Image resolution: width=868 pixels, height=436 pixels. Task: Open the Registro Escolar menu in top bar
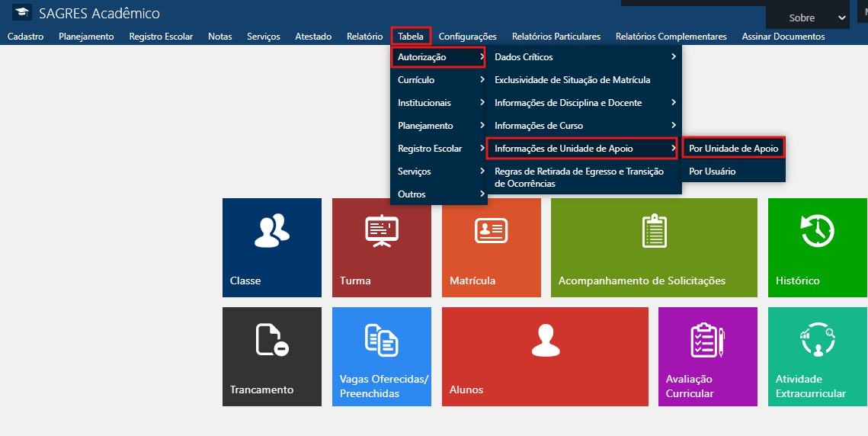pos(161,37)
